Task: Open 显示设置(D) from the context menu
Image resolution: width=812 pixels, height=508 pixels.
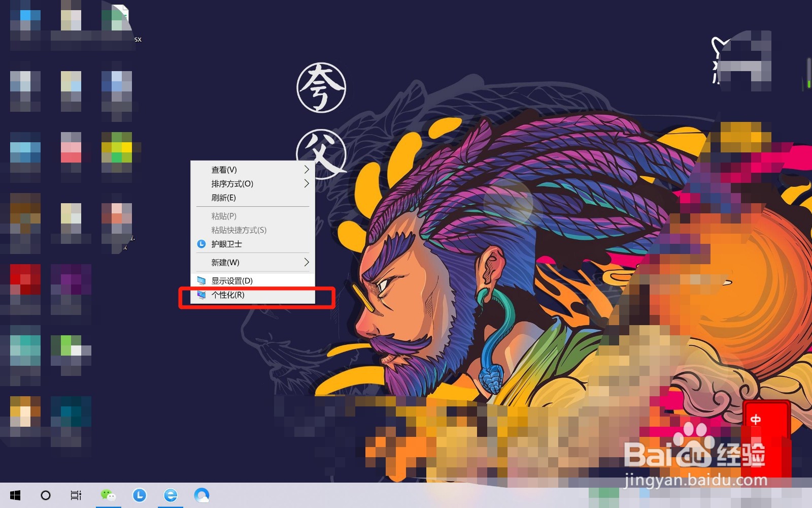Action: (253, 280)
